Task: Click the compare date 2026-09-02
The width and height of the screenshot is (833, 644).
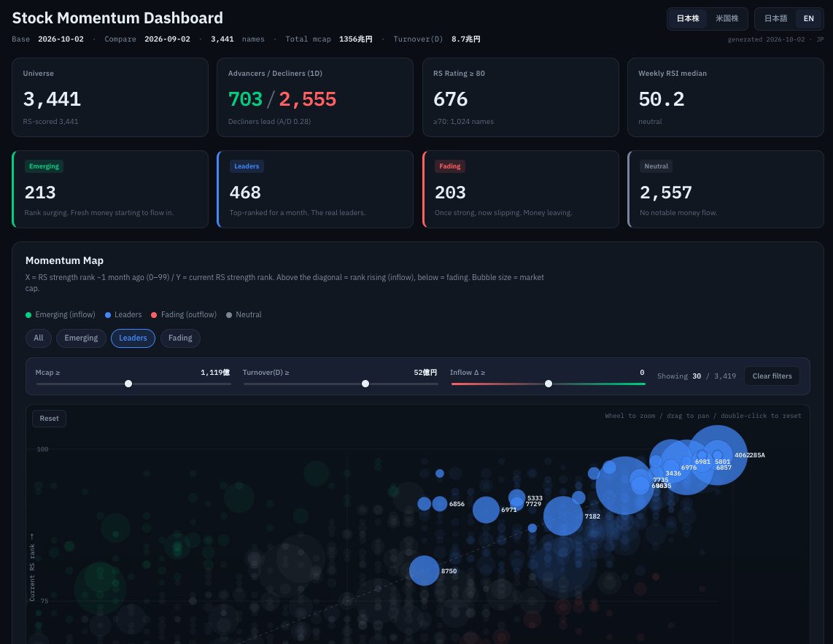Action: (167, 39)
